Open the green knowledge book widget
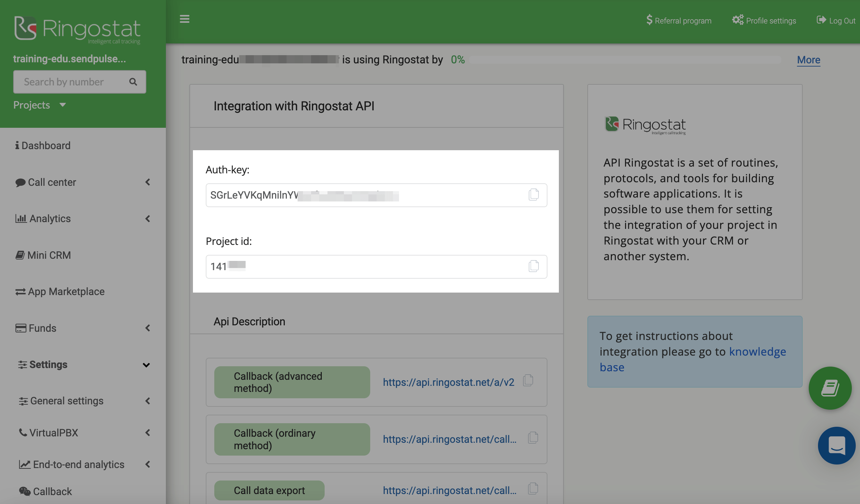Screen dimensions: 860x504 coord(830,388)
